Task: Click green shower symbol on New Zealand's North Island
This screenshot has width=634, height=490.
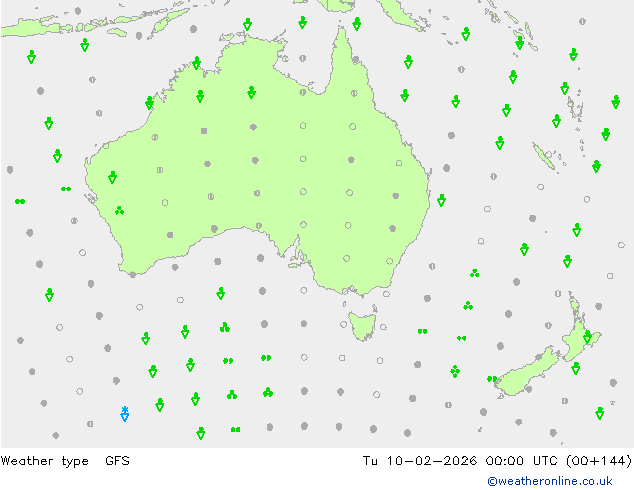Action: (588, 336)
